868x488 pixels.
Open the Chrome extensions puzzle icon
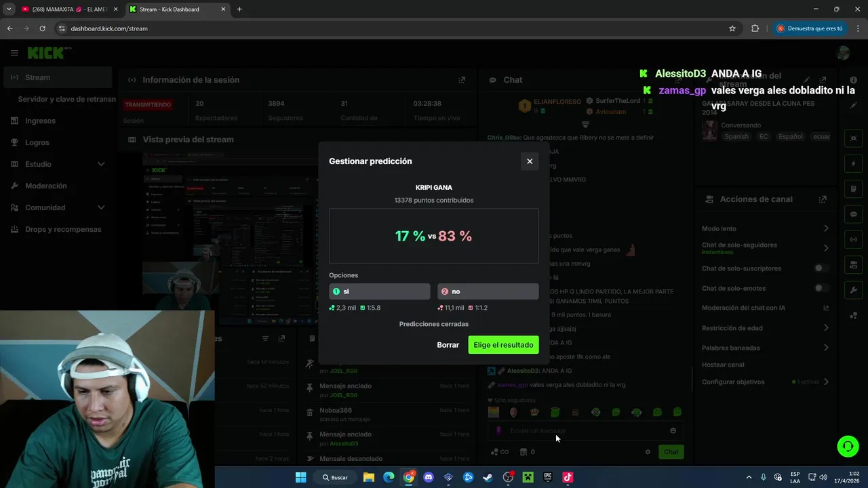[x=755, y=28]
